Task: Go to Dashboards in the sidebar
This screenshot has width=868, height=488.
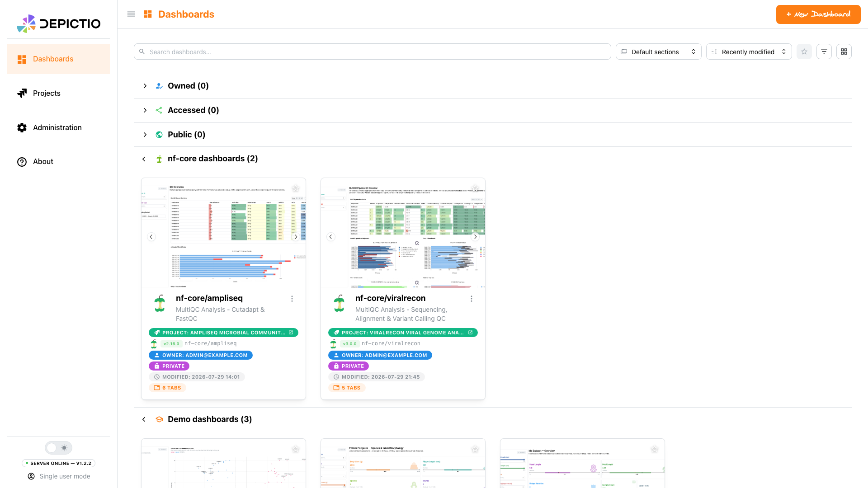Action: pyautogui.click(x=59, y=59)
